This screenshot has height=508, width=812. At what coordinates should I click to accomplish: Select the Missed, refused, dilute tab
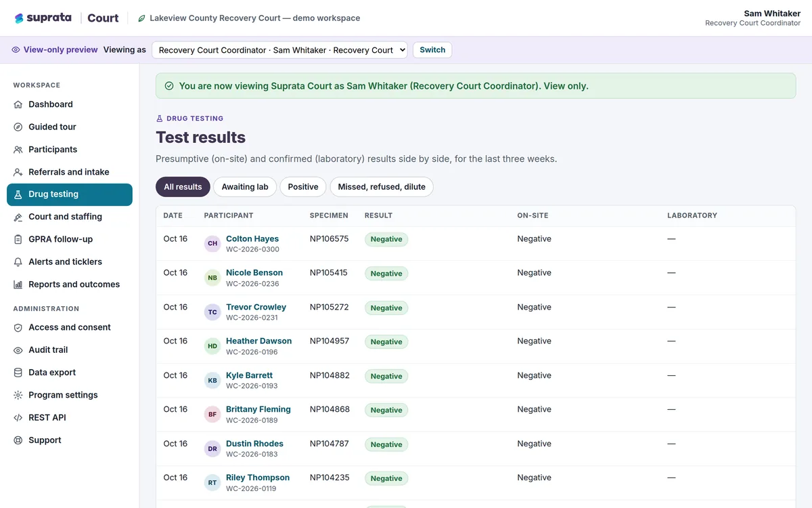382,187
